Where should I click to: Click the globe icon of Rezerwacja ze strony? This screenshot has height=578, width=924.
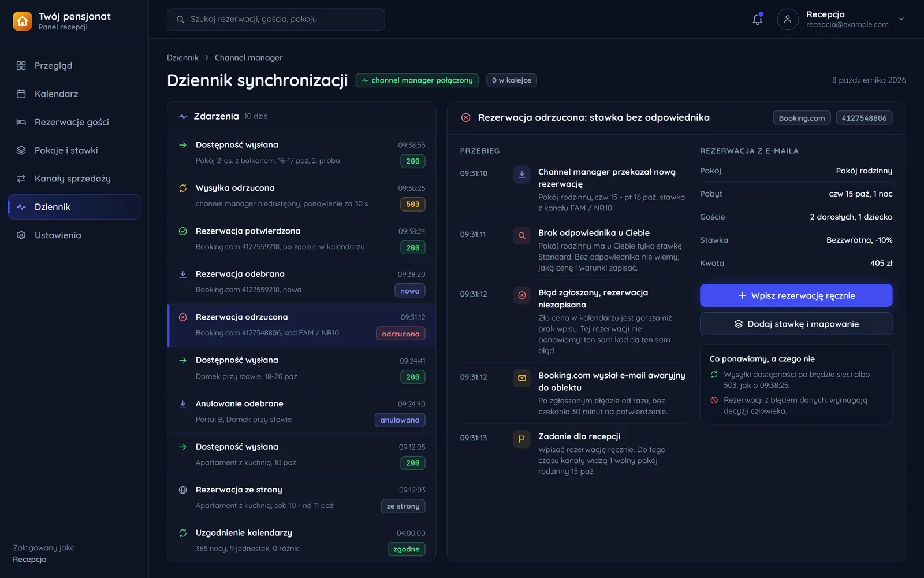coord(183,490)
